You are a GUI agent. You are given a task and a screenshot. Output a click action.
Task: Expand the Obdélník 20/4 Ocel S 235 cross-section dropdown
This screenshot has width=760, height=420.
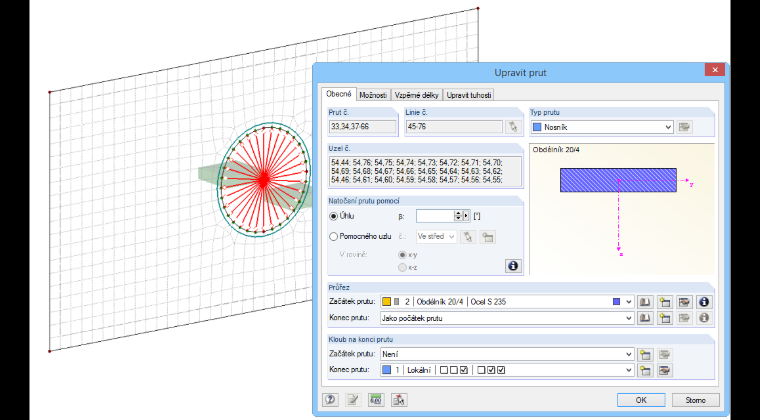tap(629, 302)
